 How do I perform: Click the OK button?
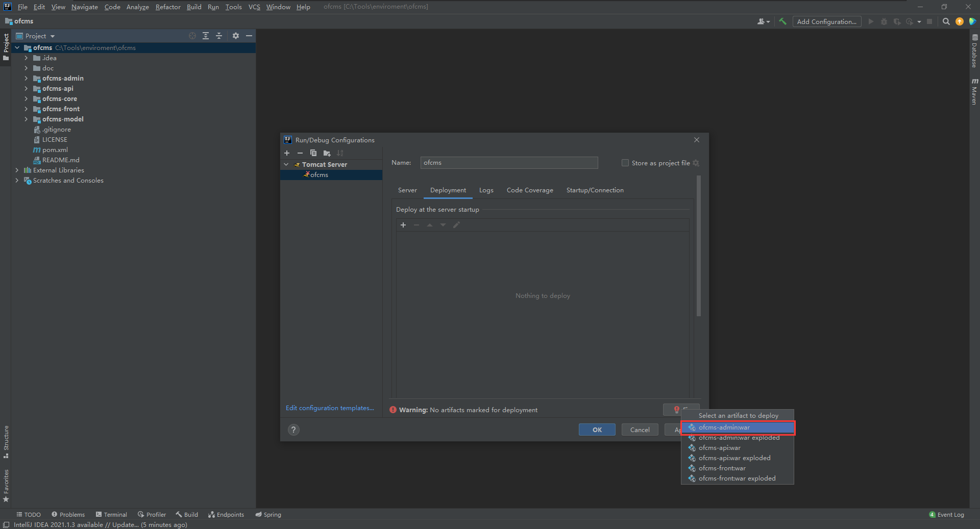click(597, 430)
